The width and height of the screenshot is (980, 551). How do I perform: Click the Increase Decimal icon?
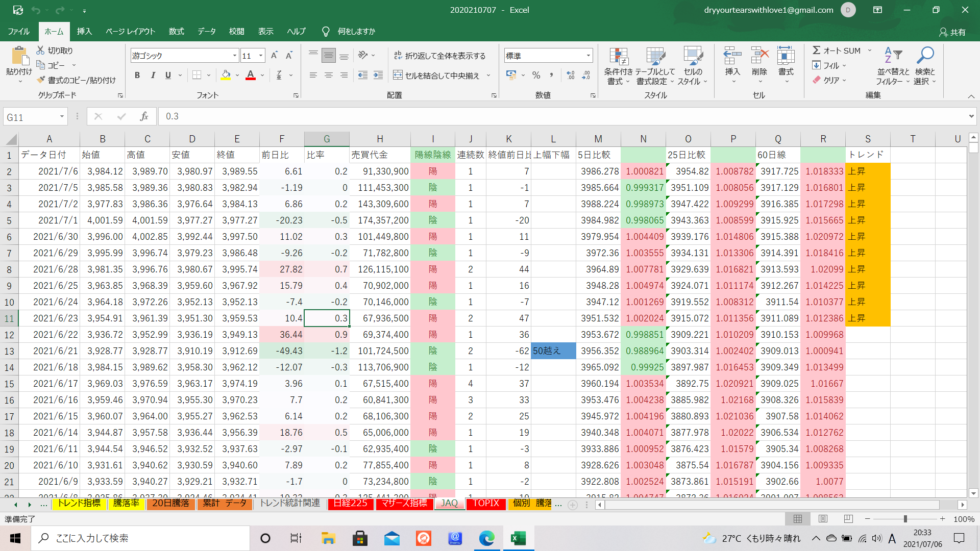click(x=571, y=76)
